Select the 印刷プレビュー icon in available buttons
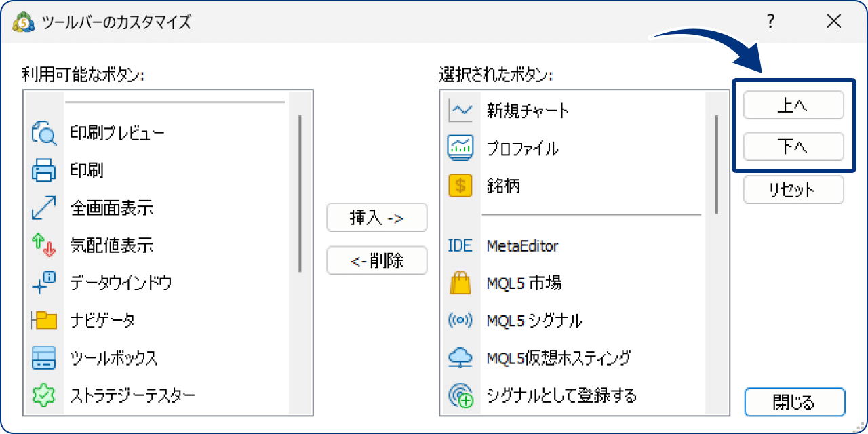 point(43,133)
